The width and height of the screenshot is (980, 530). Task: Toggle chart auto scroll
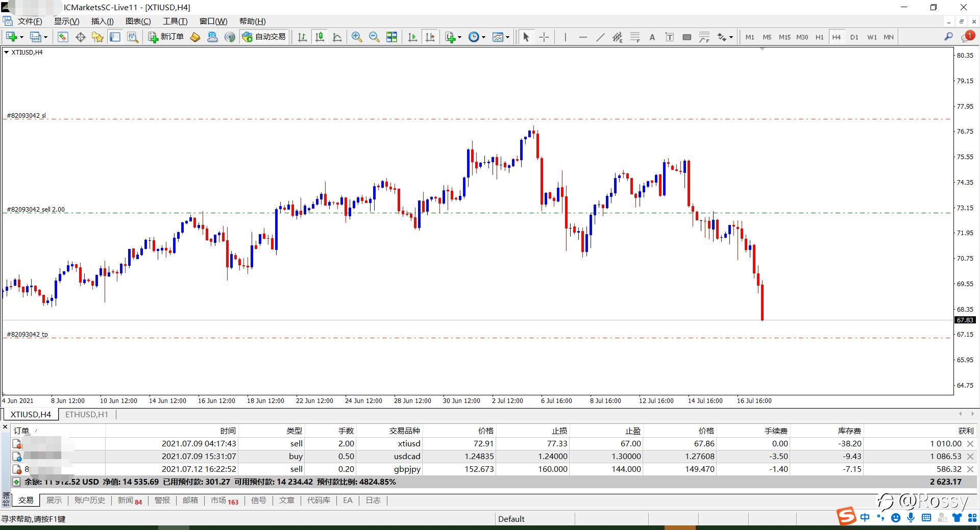pyautogui.click(x=412, y=37)
